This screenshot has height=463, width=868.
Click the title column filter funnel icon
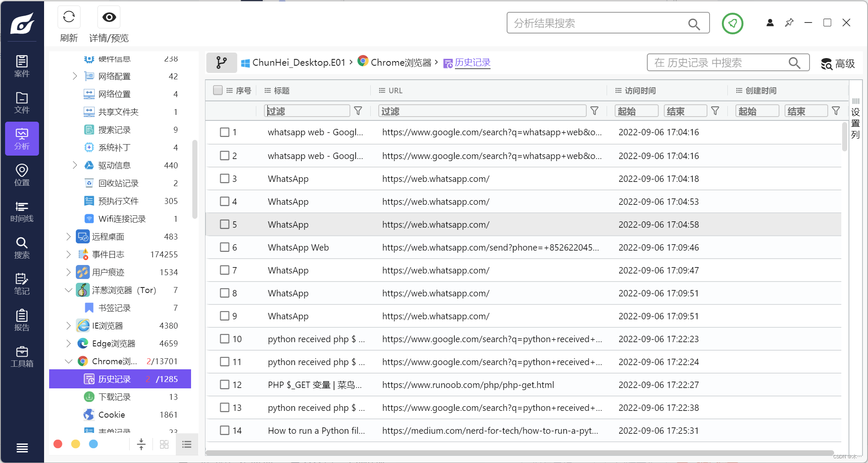tap(358, 111)
